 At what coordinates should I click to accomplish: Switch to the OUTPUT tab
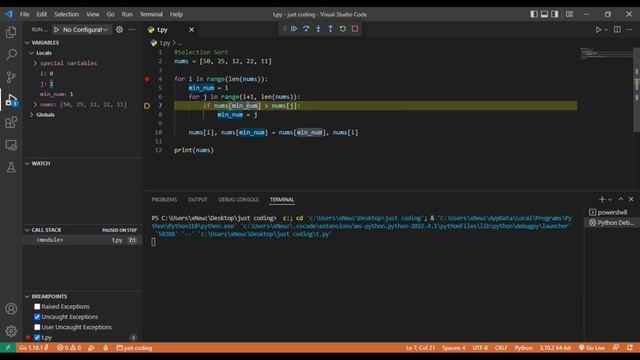point(198,200)
